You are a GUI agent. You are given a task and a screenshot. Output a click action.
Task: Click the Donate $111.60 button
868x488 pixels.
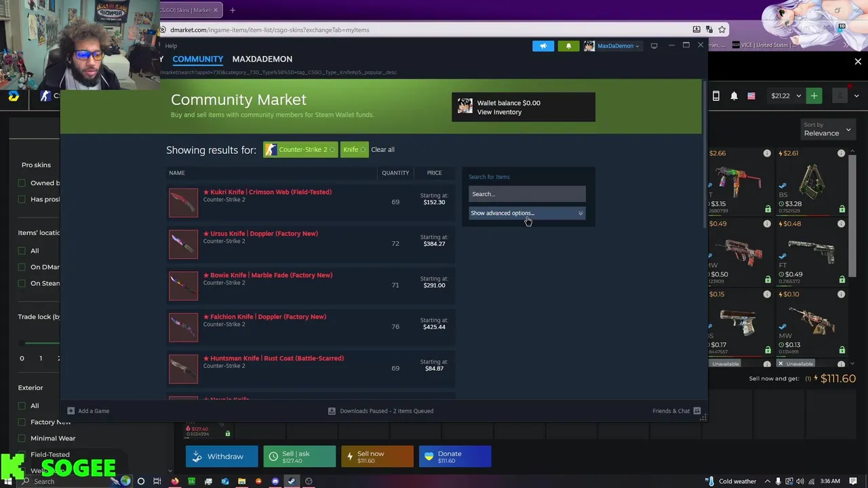pyautogui.click(x=455, y=457)
